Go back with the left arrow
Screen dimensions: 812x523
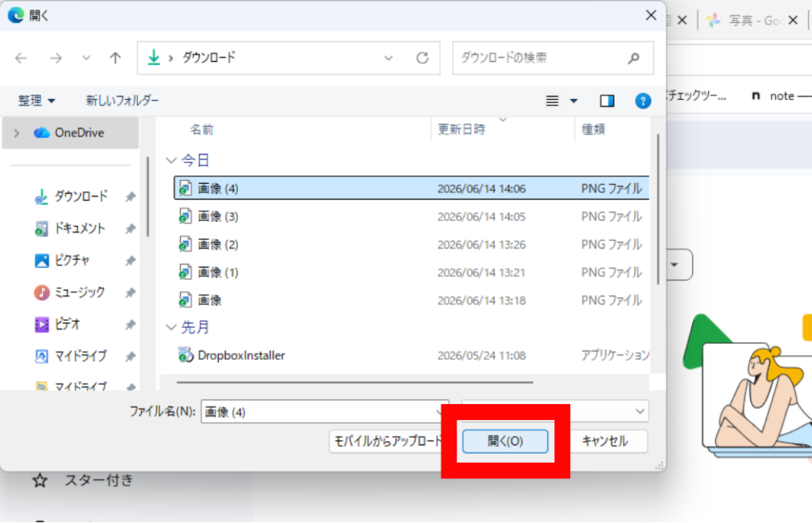pos(21,58)
